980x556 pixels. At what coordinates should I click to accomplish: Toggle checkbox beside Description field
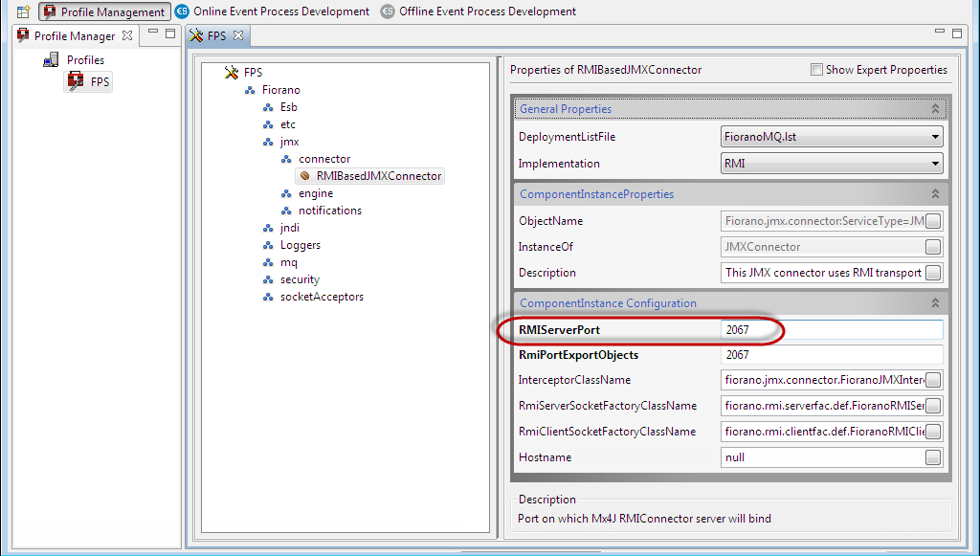pyautogui.click(x=932, y=273)
